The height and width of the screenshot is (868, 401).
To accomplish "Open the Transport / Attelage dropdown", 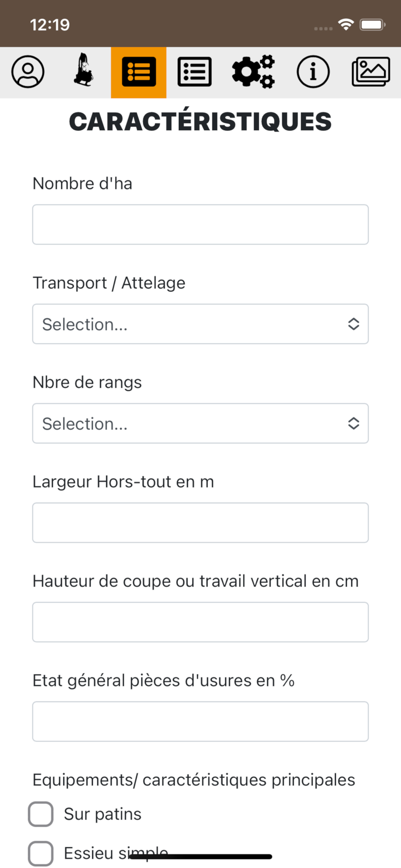I will pos(200,324).
